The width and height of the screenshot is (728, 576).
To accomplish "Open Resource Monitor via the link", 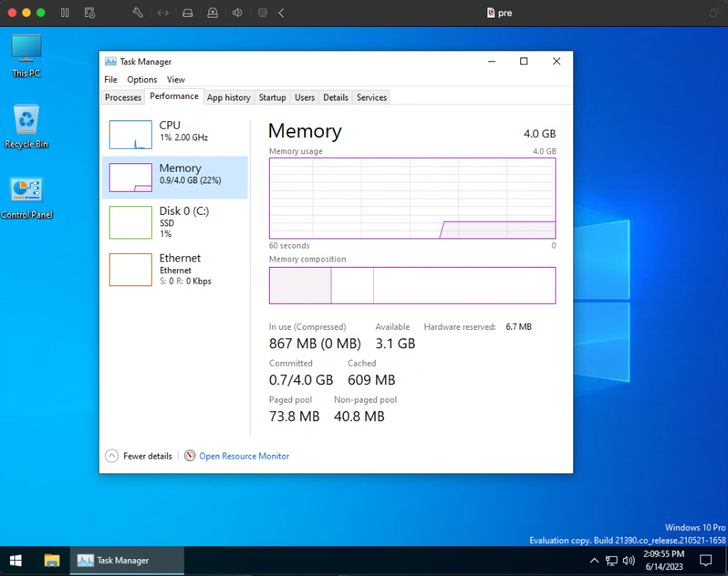I will tap(244, 456).
